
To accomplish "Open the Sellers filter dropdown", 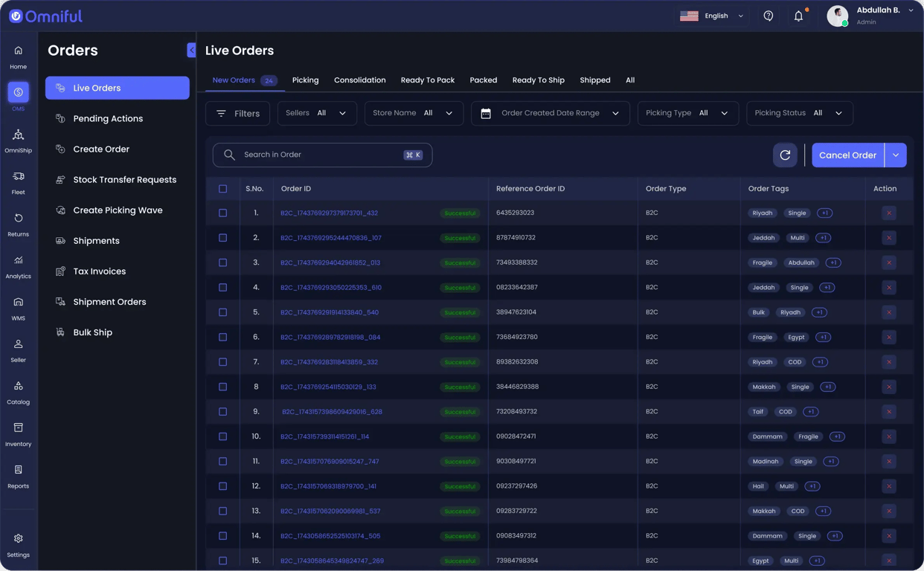I will tap(317, 113).
